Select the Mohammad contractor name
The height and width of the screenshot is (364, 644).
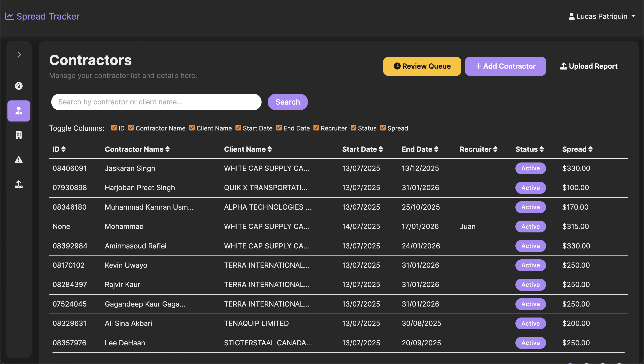click(124, 226)
